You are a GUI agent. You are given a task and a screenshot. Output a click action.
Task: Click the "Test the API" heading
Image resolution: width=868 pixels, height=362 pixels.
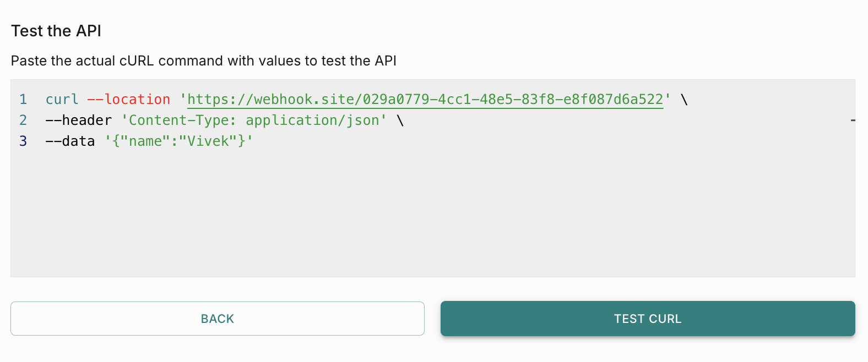(x=56, y=31)
